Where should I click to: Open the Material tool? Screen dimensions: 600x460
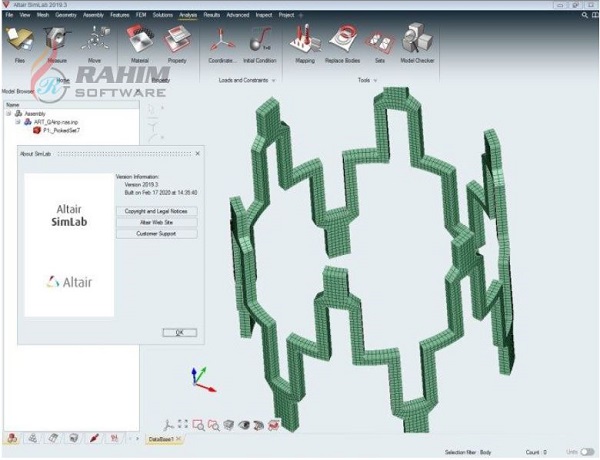coord(140,44)
